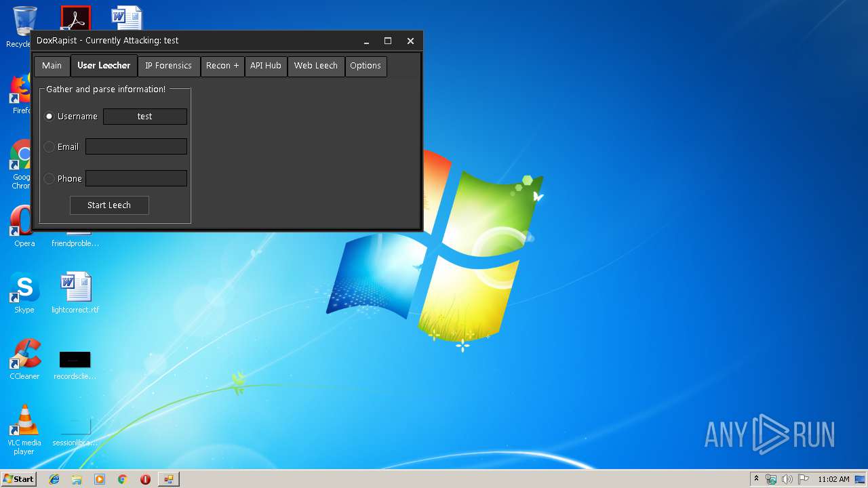Select the Phone radio button
The height and width of the screenshot is (488, 868).
(49, 179)
